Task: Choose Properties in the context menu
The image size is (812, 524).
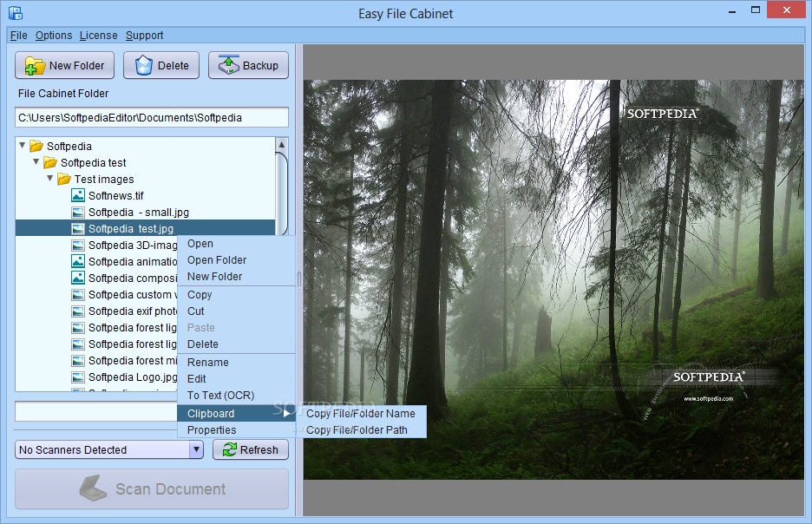Action: 236,429
